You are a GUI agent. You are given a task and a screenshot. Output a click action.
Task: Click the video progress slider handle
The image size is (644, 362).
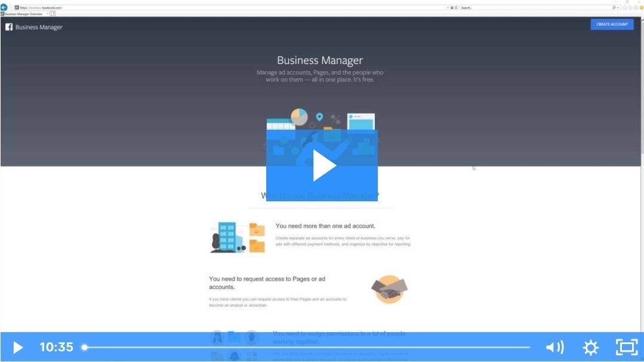coord(85,347)
